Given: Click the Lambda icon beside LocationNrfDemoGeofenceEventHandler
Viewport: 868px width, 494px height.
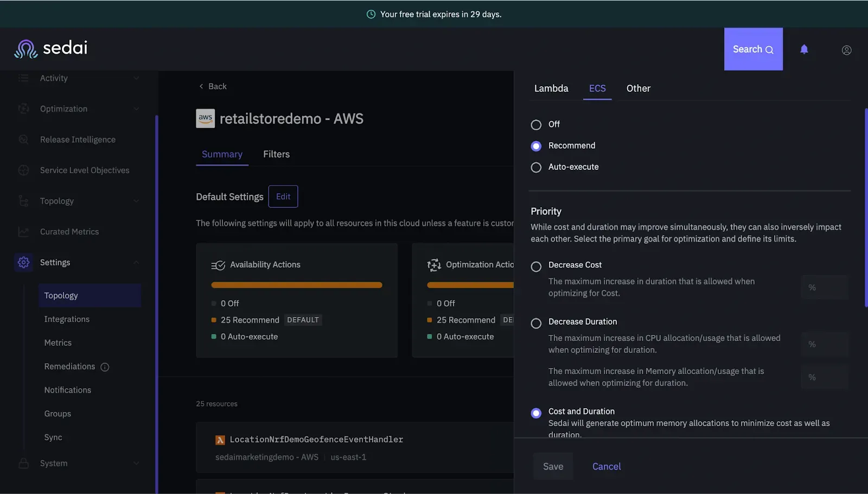Looking at the screenshot, I should point(220,440).
